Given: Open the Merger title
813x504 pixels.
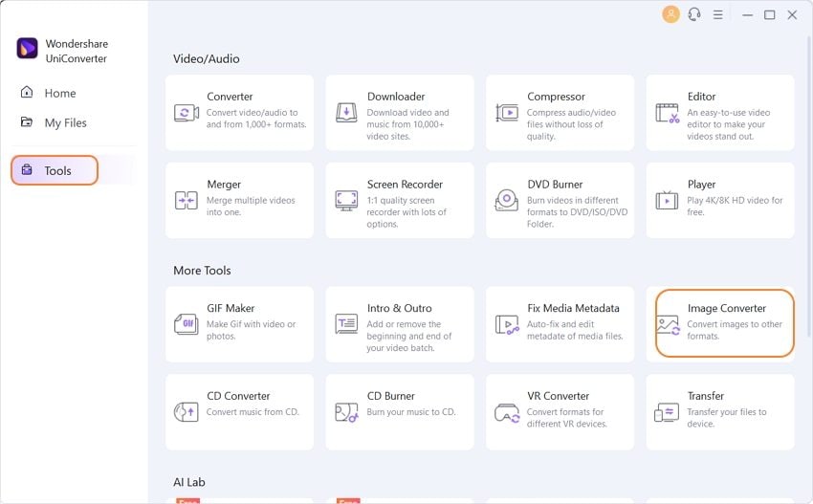Looking at the screenshot, I should coord(224,185).
